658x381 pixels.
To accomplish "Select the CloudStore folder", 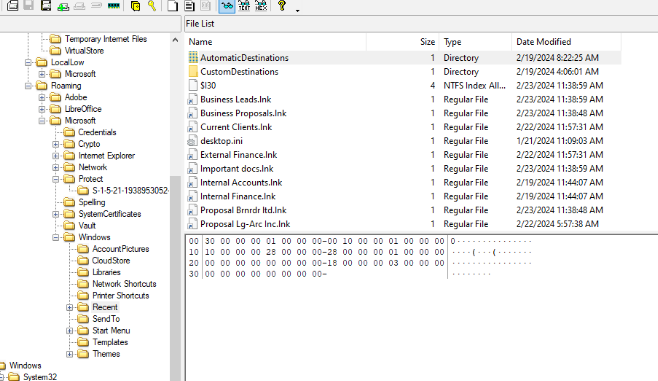I will click(111, 261).
